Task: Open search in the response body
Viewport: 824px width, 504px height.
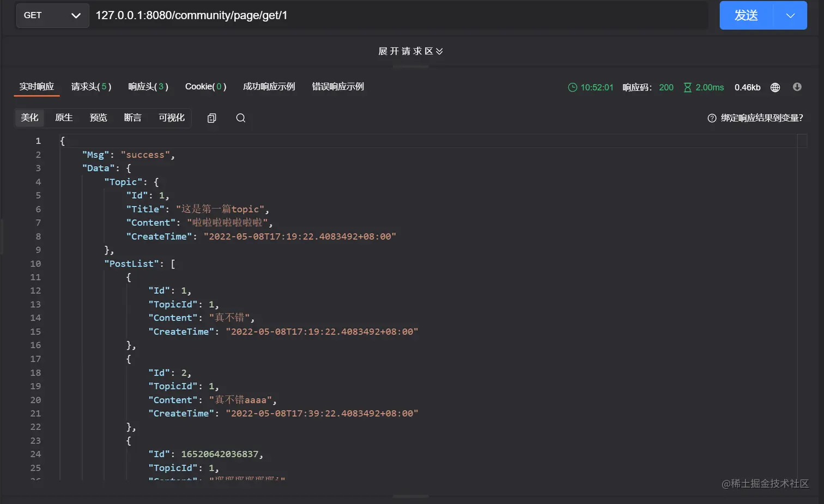Action: coord(241,118)
